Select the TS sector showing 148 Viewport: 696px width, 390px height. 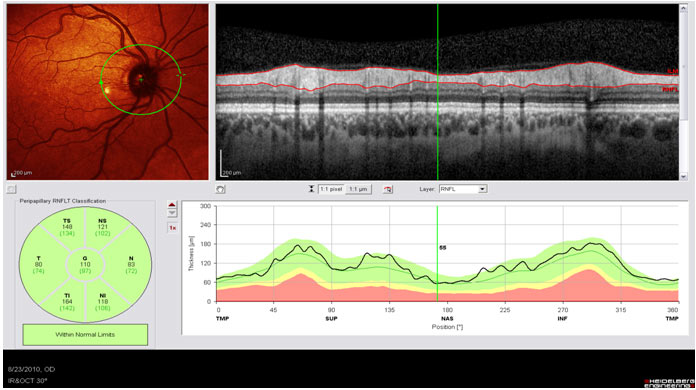pyautogui.click(x=67, y=227)
